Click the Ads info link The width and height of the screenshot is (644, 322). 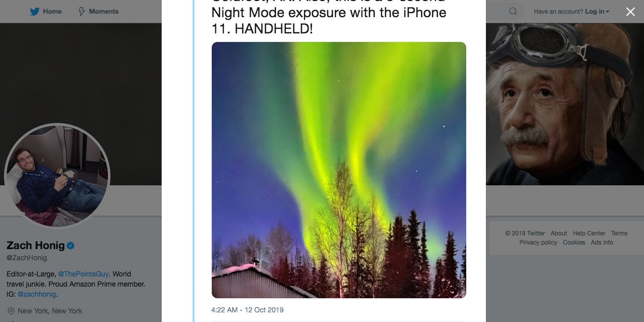[602, 243]
